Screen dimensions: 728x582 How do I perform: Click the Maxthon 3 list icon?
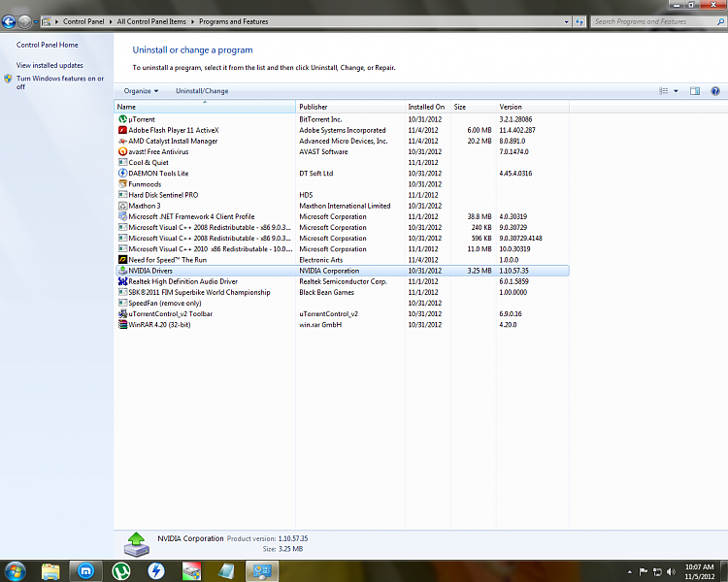pos(122,206)
